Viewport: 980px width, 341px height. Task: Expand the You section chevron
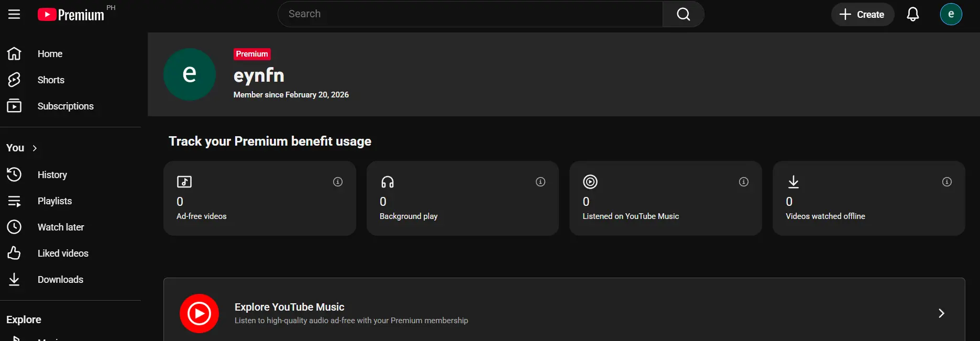[35, 148]
